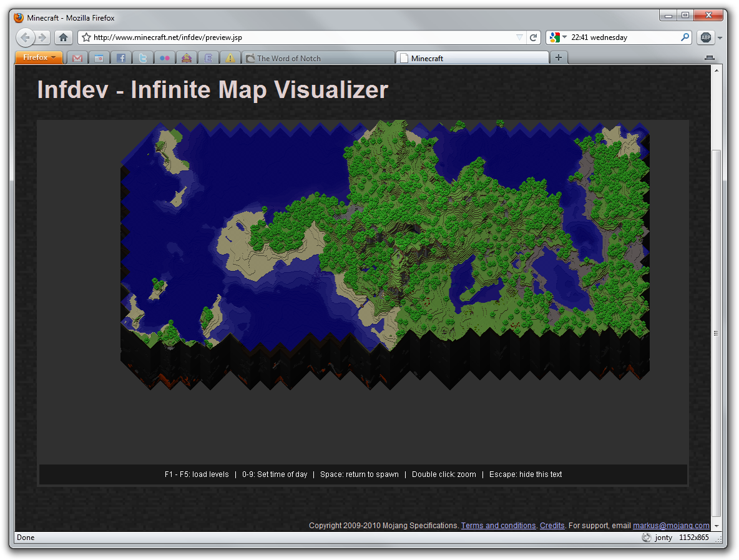Switch to the pinned Flickr tab

tap(165, 58)
